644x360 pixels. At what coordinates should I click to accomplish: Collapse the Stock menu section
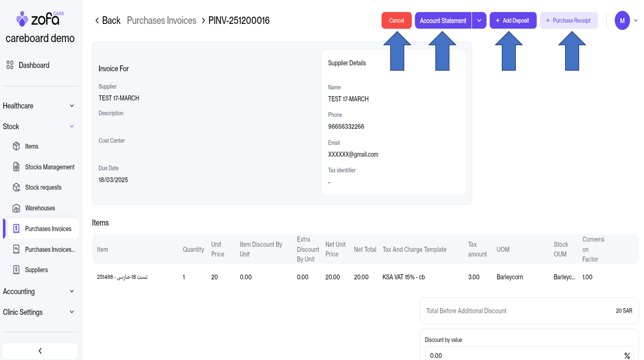[72, 127]
